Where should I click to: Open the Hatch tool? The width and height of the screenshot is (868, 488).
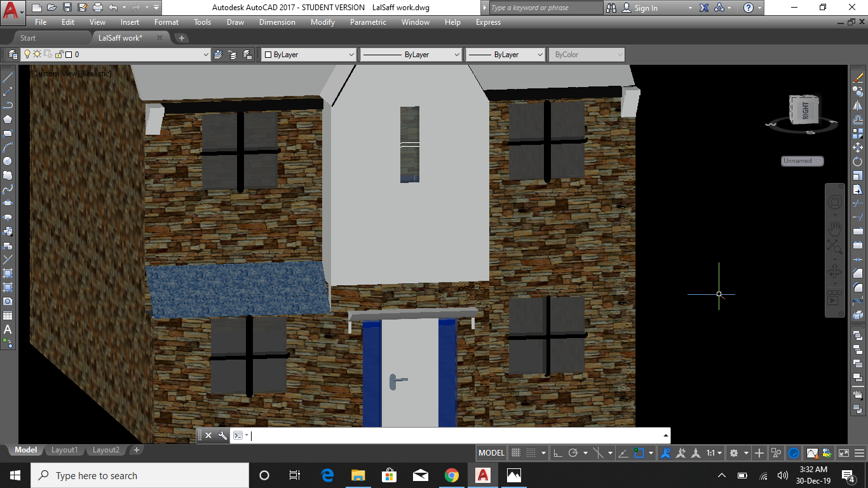[x=8, y=274]
